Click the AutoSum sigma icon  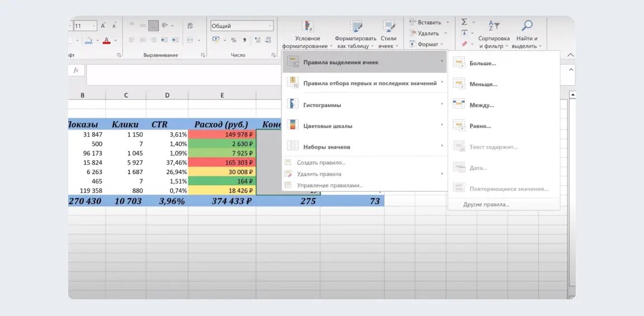pyautogui.click(x=464, y=22)
